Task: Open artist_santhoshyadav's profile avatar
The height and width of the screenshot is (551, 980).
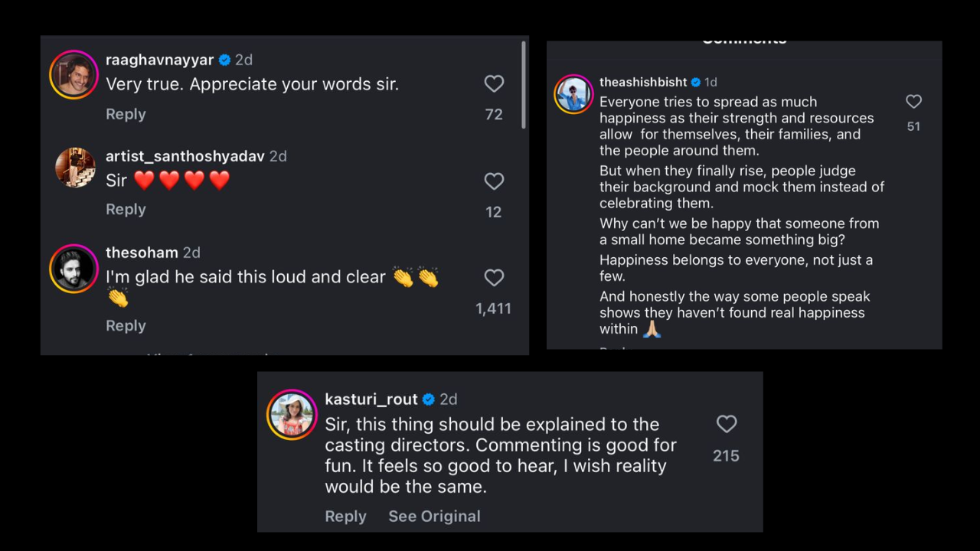Action: point(74,168)
